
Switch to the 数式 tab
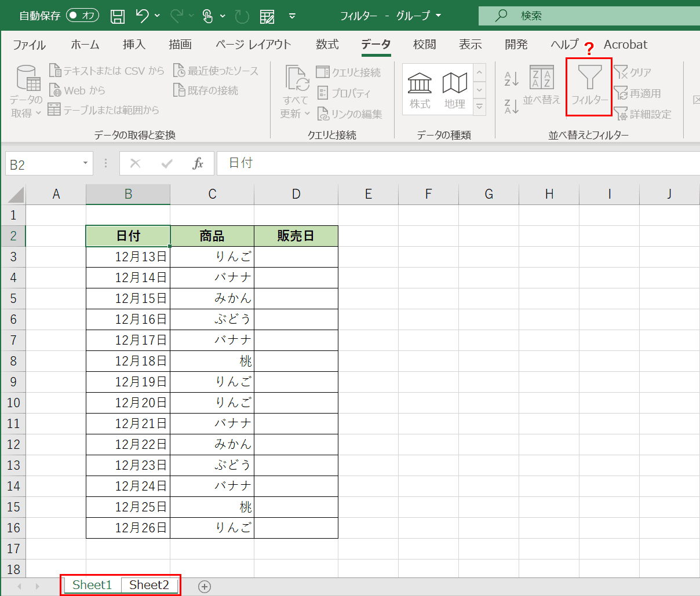(x=327, y=45)
